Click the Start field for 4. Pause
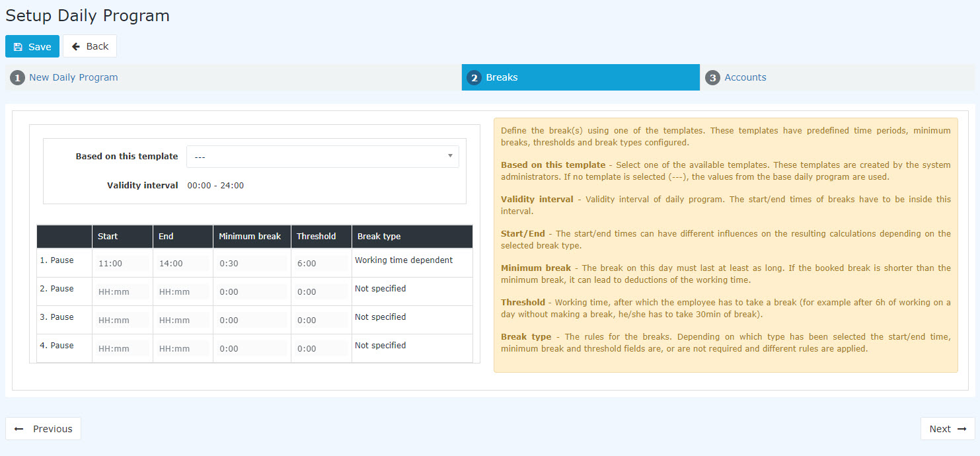The image size is (980, 456). [x=122, y=348]
